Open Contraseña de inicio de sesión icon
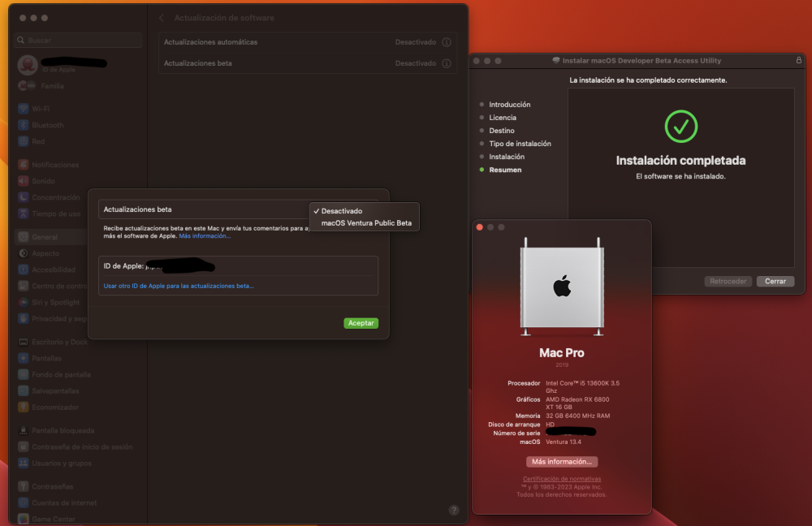This screenshot has height=526, width=812. coord(24,446)
